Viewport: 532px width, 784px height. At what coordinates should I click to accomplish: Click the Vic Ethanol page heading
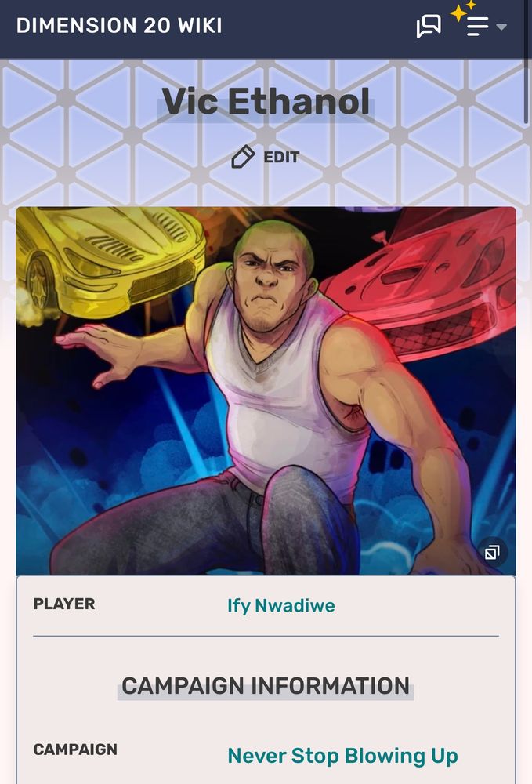(x=266, y=102)
